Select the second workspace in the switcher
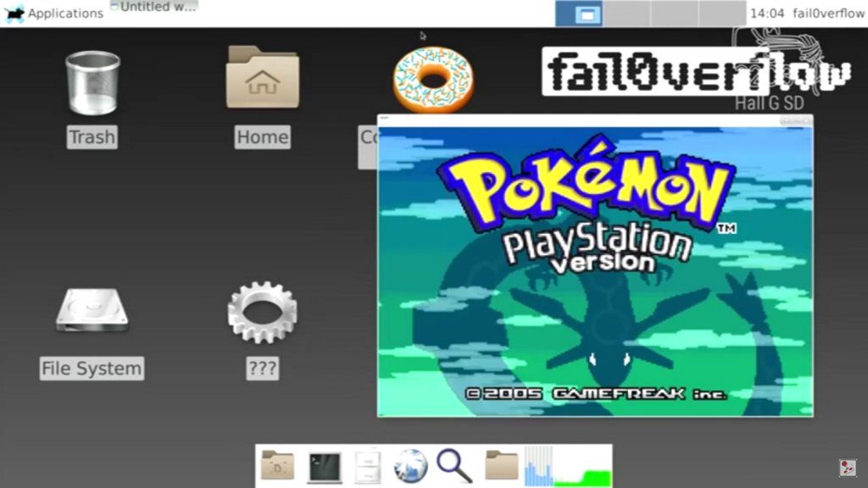Screen dimensions: 868x488 [626, 11]
